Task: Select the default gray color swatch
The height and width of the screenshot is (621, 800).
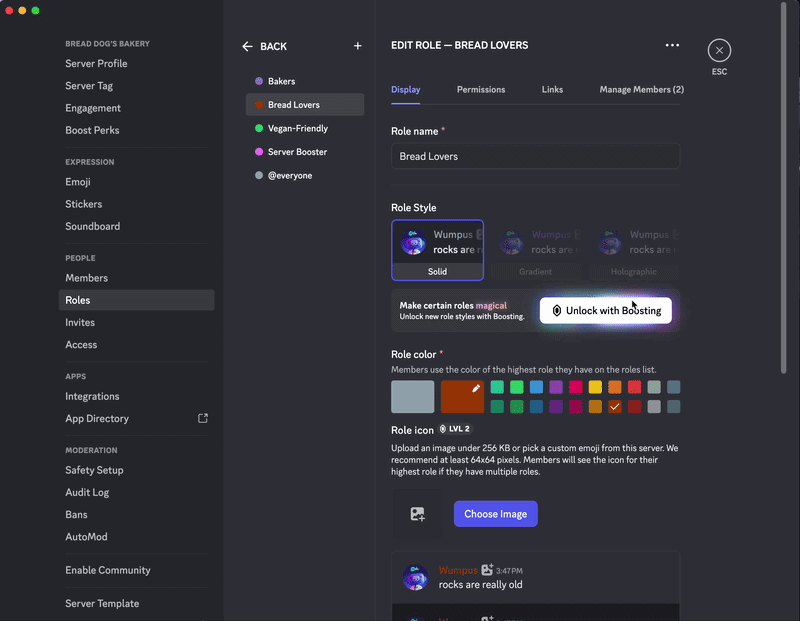Action: 412,396
